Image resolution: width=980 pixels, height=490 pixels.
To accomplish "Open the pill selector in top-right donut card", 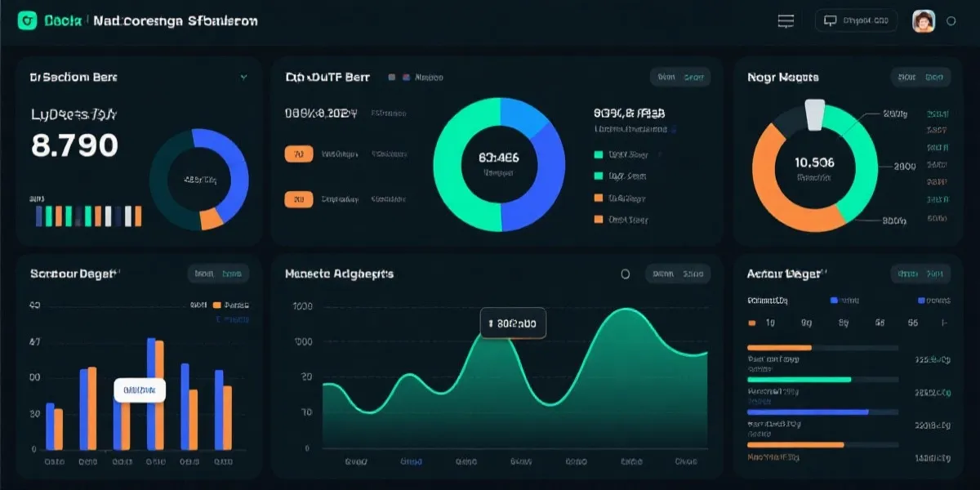I will point(920,78).
